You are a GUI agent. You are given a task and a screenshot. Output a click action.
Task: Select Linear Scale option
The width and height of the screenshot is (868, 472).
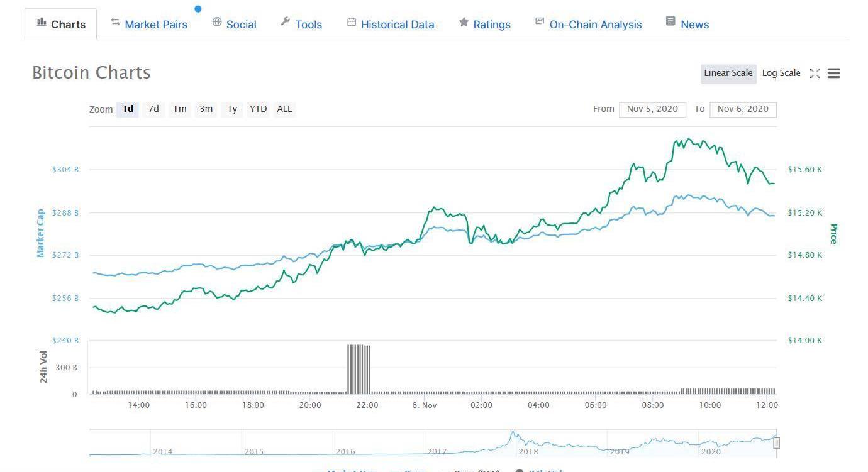728,74
